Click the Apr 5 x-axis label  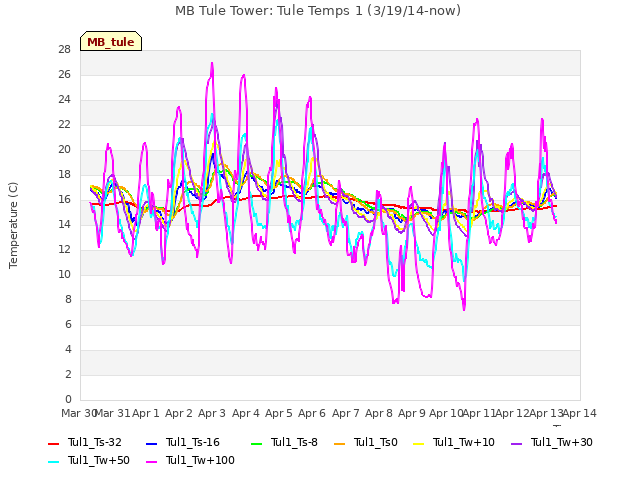[279, 413]
